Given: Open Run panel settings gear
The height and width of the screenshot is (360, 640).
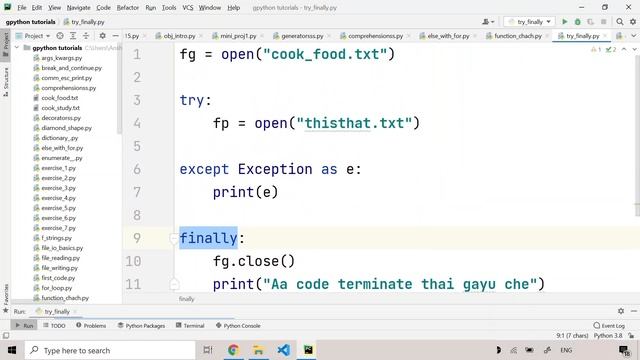Looking at the screenshot, I should point(621,311).
